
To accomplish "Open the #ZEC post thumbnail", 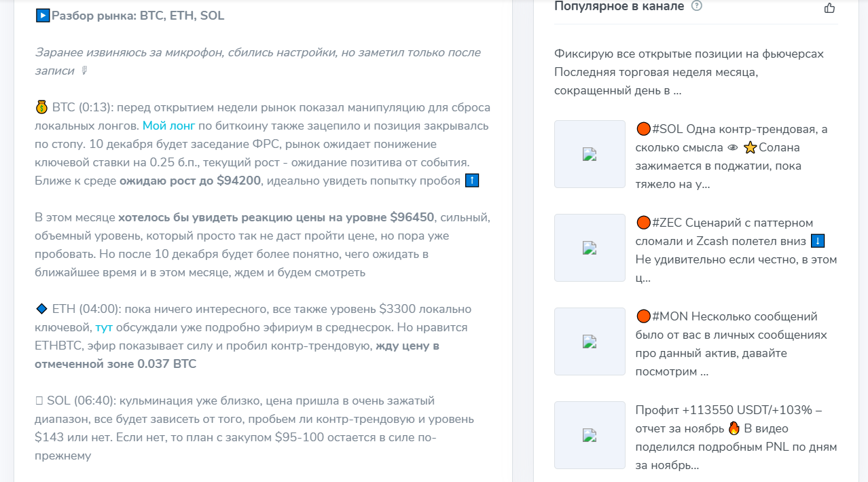I will tap(590, 248).
